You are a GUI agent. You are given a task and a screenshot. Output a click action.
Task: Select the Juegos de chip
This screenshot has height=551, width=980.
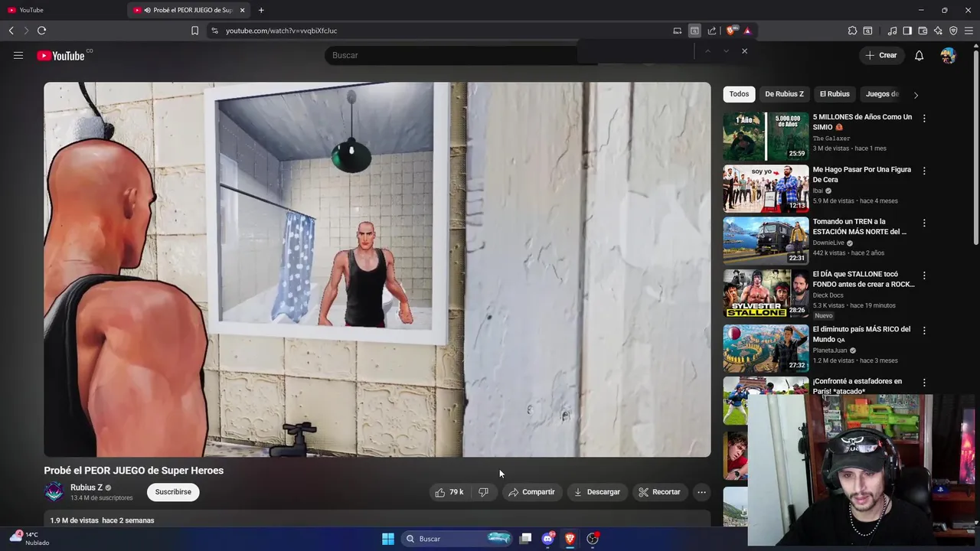click(882, 94)
